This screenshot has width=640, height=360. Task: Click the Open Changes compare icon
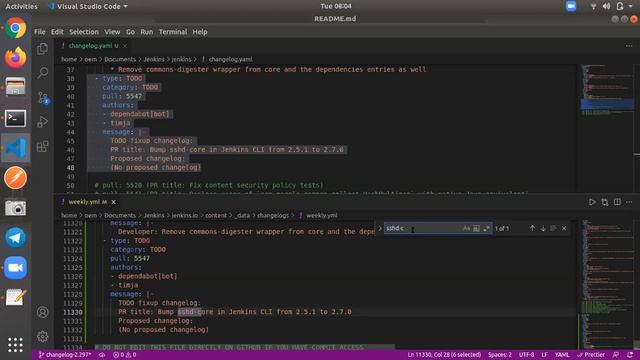pos(604,202)
